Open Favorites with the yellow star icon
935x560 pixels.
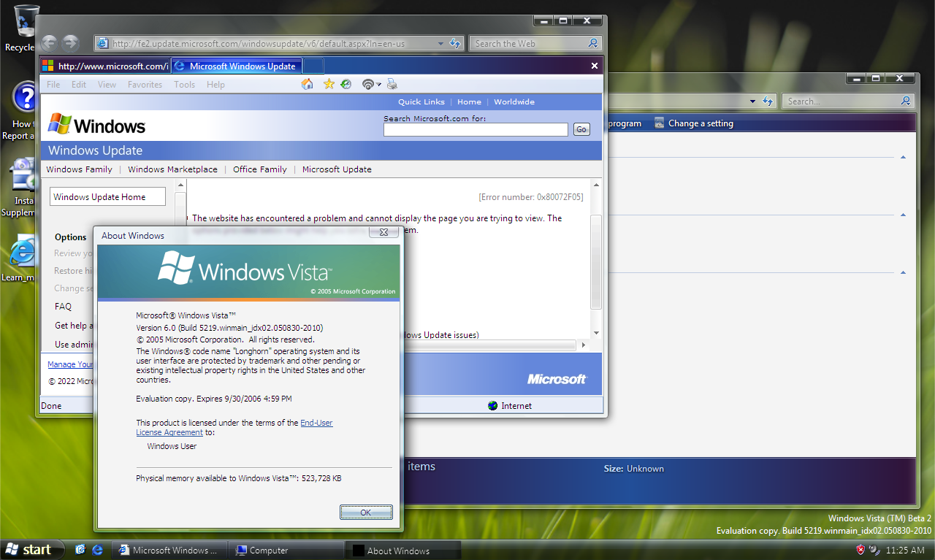coord(329,84)
